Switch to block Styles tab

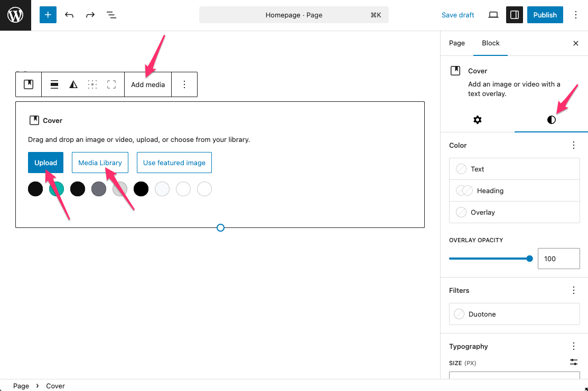coord(551,120)
